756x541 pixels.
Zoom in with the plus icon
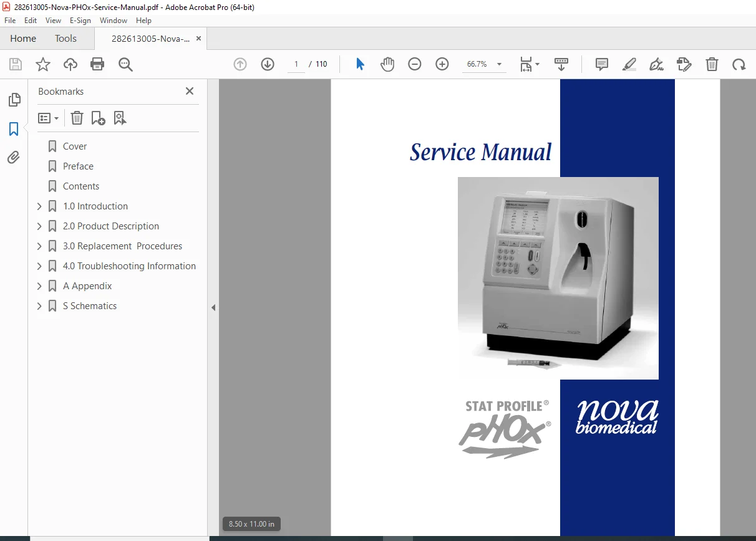point(442,64)
